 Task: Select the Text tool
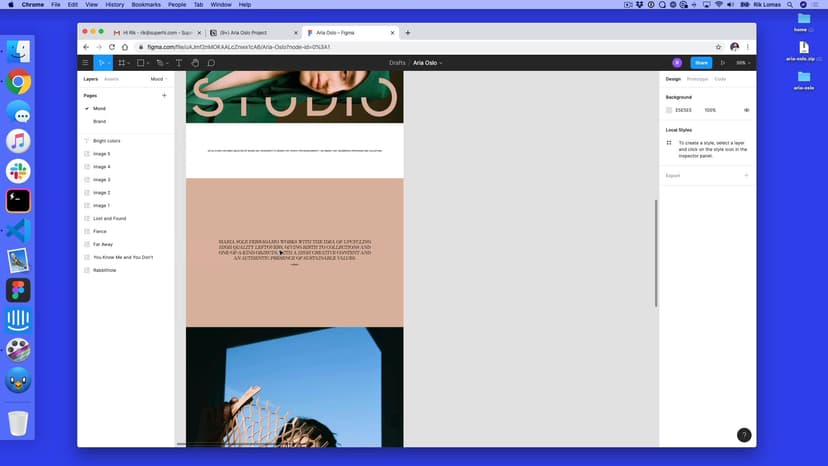(x=179, y=63)
